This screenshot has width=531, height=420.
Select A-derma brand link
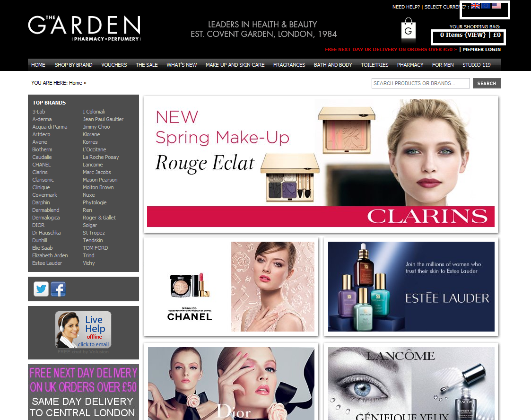coord(42,119)
